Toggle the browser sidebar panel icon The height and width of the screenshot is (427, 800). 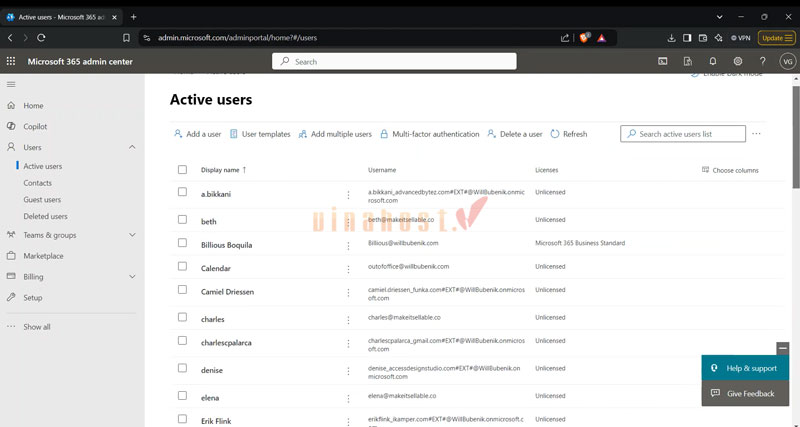point(687,38)
